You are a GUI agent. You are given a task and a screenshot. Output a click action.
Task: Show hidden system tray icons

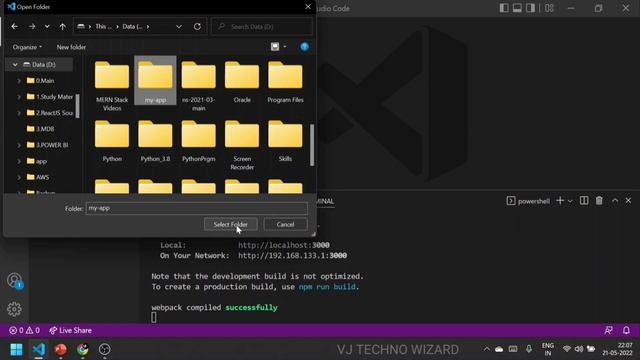[x=487, y=349]
